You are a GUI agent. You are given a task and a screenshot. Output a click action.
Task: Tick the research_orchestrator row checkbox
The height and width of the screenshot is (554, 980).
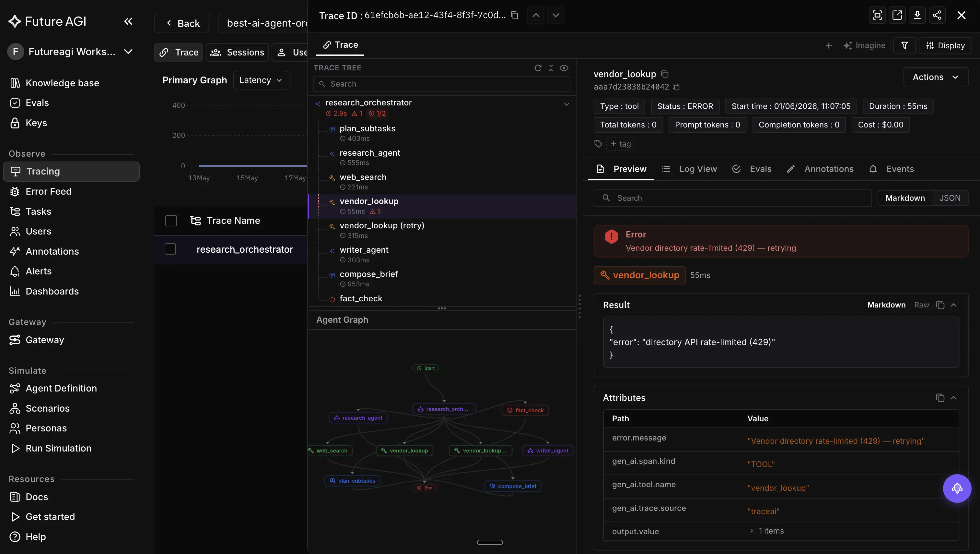click(170, 249)
